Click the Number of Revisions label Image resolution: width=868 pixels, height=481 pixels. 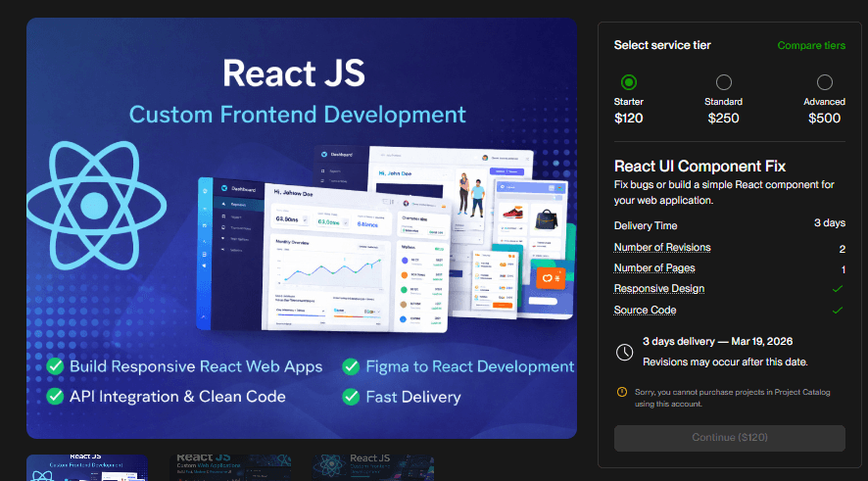(x=662, y=247)
